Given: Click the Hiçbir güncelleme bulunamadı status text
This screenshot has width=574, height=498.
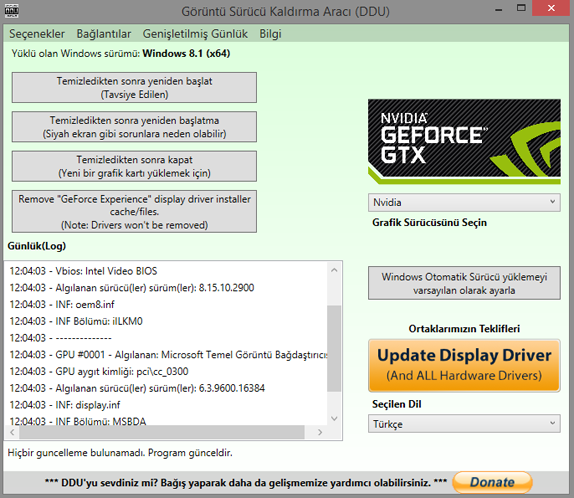Looking at the screenshot, I should pyautogui.click(x=120, y=453).
